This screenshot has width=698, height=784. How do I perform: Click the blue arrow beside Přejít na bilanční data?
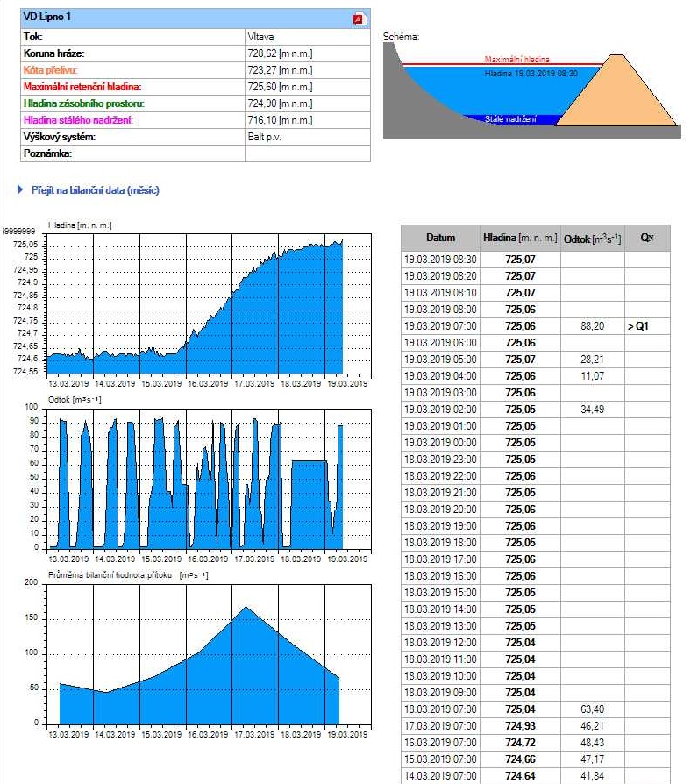tap(20, 189)
